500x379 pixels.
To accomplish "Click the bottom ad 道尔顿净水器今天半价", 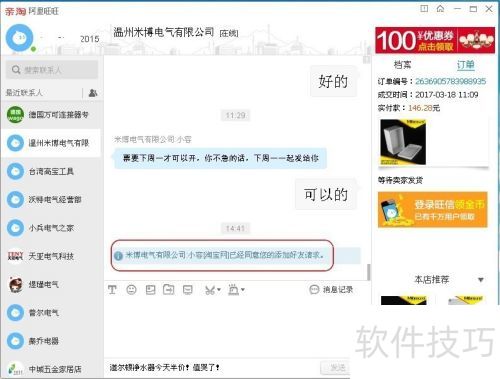I will pos(164,368).
